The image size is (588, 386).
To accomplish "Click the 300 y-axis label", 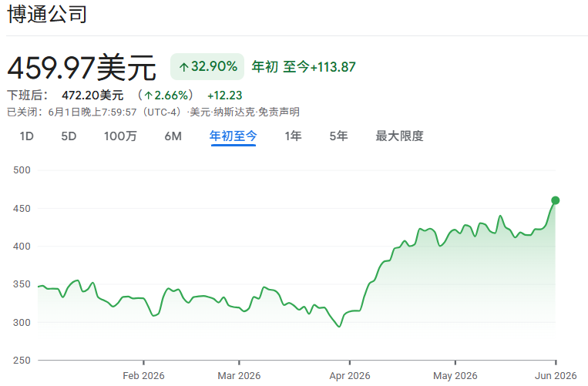I will [x=22, y=322].
